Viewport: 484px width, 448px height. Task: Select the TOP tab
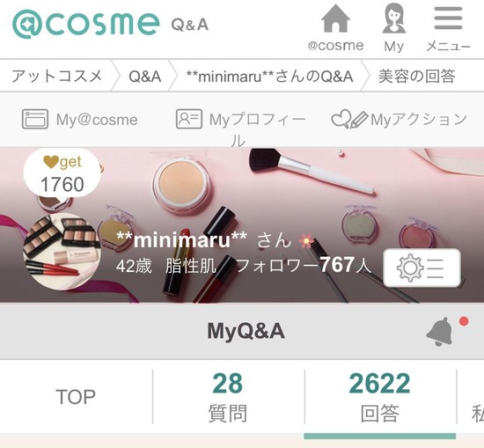76,397
